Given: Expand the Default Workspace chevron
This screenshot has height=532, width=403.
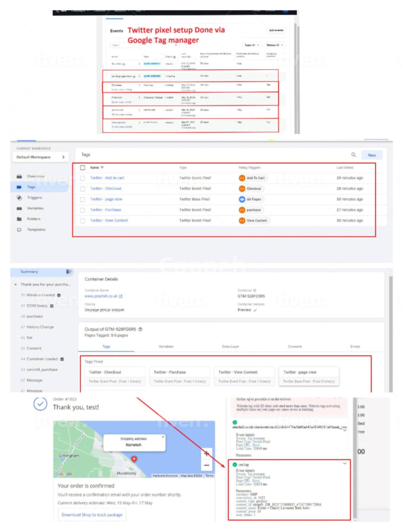Looking at the screenshot, I should pos(63,157).
